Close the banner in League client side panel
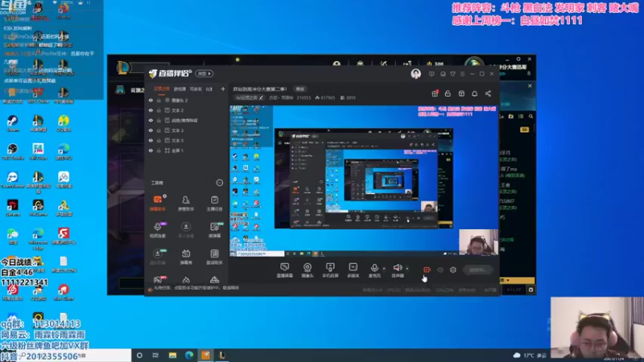644x362 pixels. [530, 86]
